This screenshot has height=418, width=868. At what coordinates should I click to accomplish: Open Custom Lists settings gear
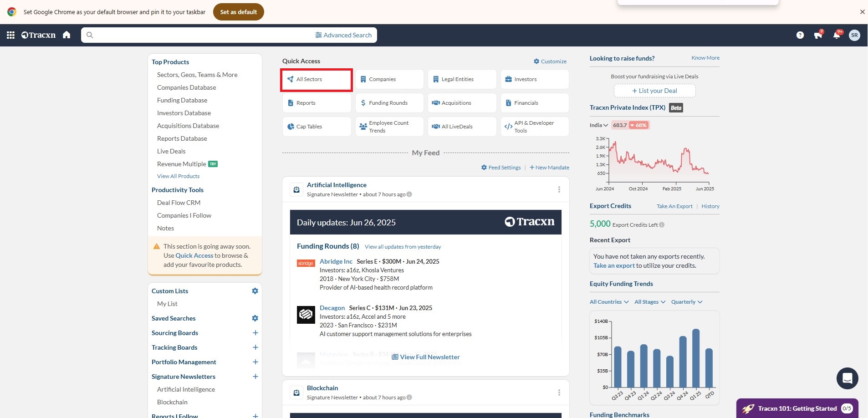click(255, 291)
